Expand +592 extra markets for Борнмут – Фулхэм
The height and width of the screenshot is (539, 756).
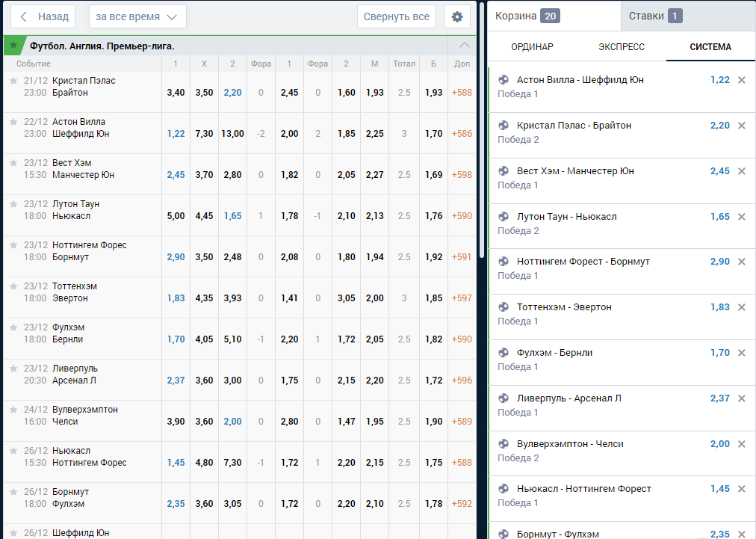pos(462,503)
